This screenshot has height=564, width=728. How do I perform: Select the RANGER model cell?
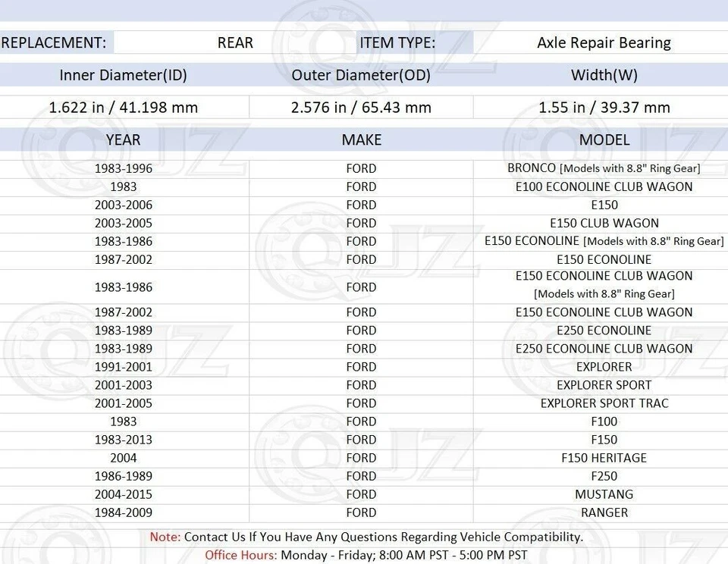pos(604,512)
